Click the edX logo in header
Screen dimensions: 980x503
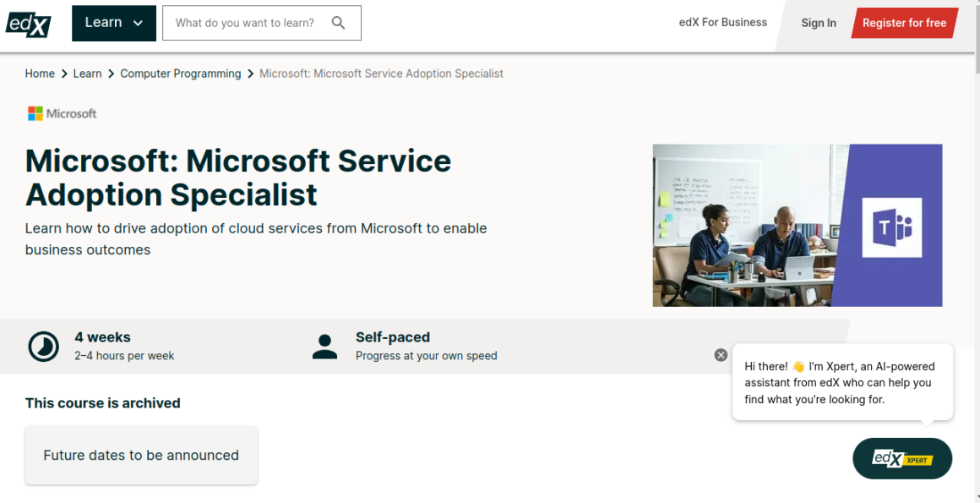28,24
